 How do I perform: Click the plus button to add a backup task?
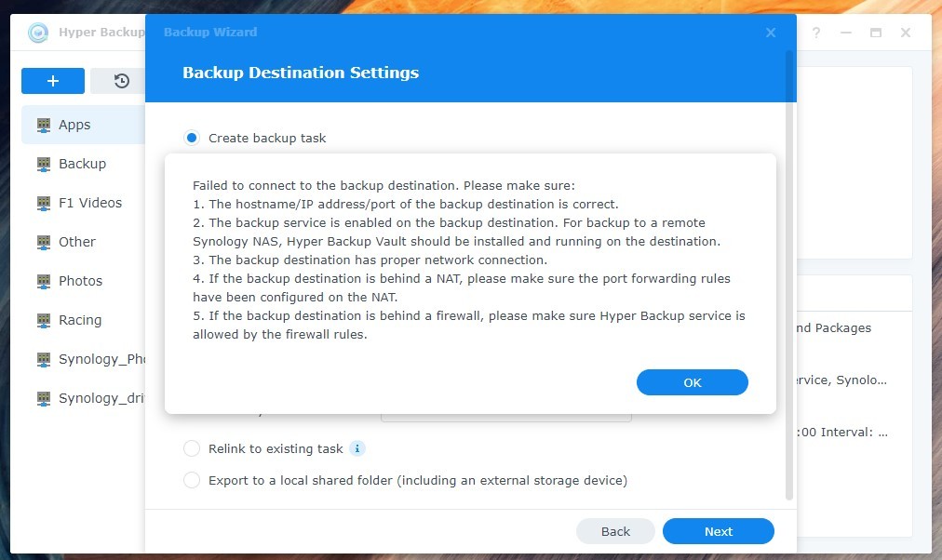(53, 81)
